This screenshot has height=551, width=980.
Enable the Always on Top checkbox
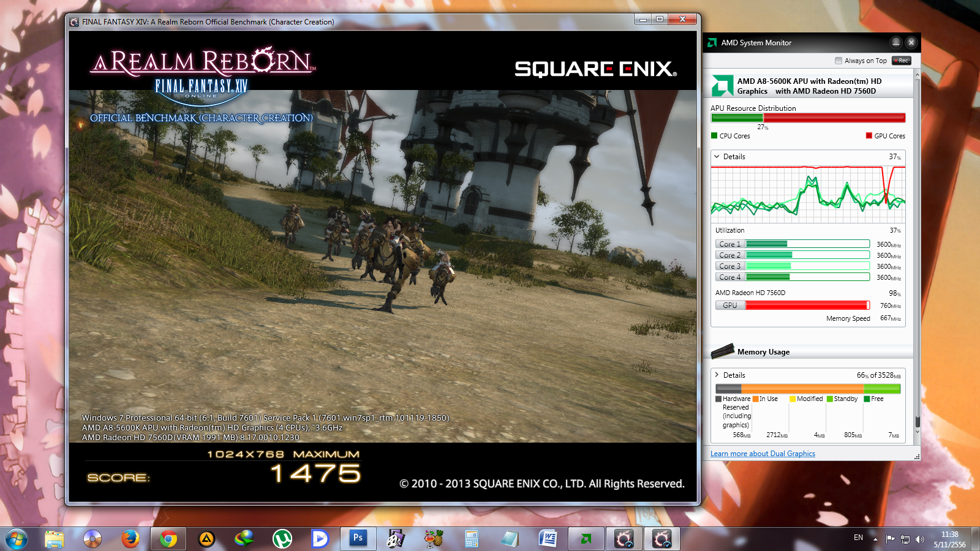pos(839,61)
